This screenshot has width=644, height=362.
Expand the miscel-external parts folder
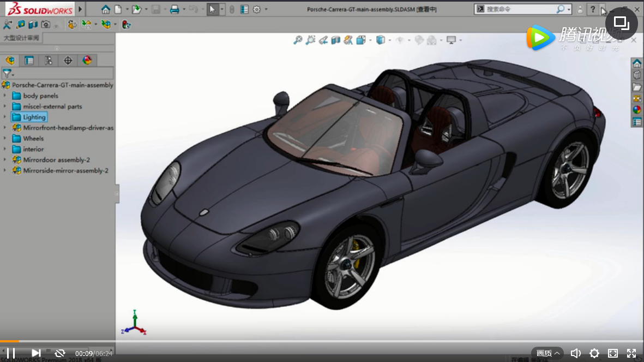click(5, 106)
